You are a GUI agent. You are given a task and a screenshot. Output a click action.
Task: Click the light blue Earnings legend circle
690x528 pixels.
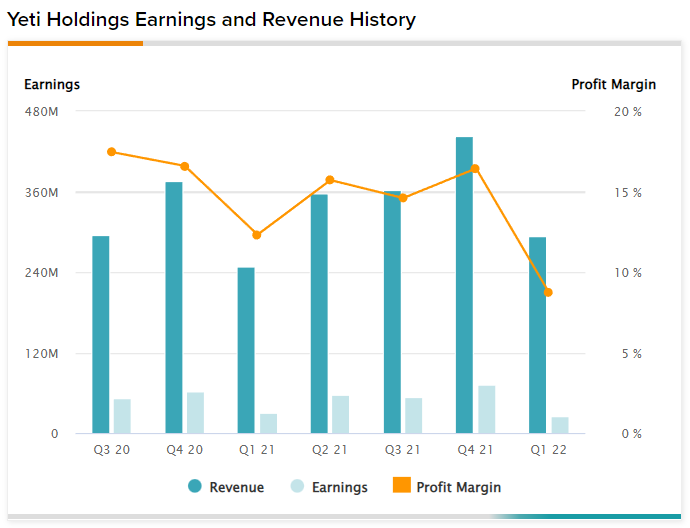297,486
